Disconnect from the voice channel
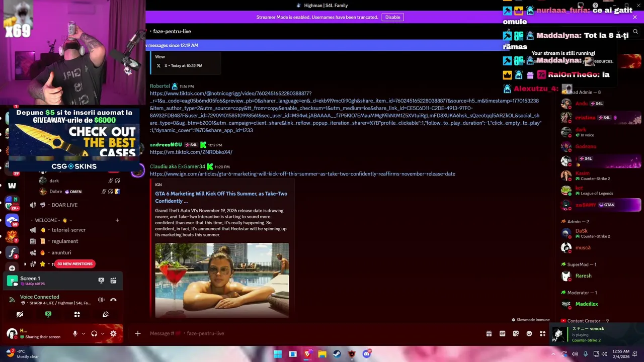The height and width of the screenshot is (362, 644). click(x=113, y=300)
